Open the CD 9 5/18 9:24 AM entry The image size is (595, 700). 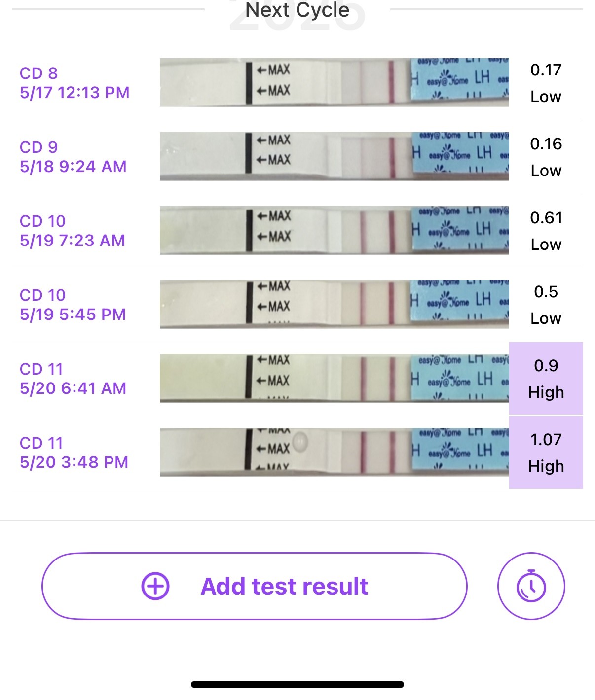pyautogui.click(x=73, y=157)
